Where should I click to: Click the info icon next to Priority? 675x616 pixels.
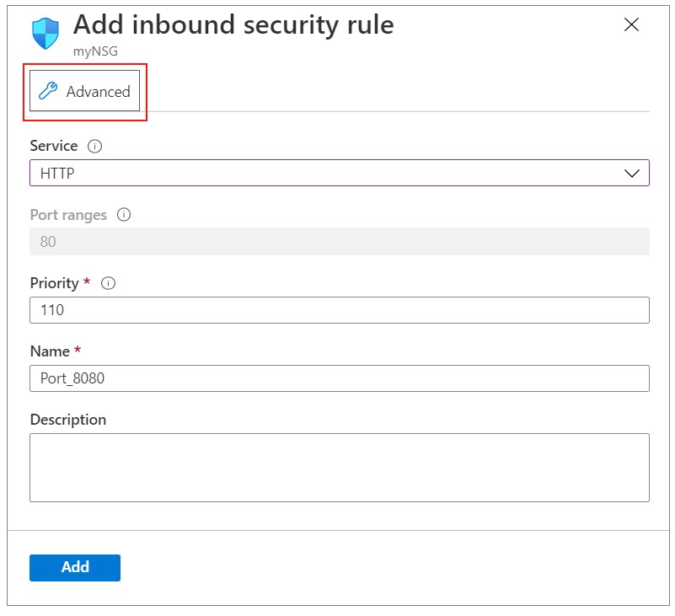coord(108,283)
